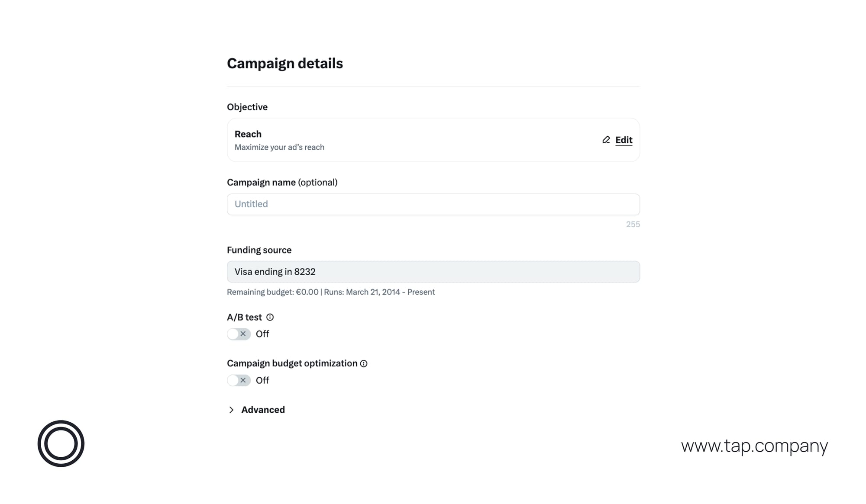Click the chevron beside Advanced

[232, 410]
